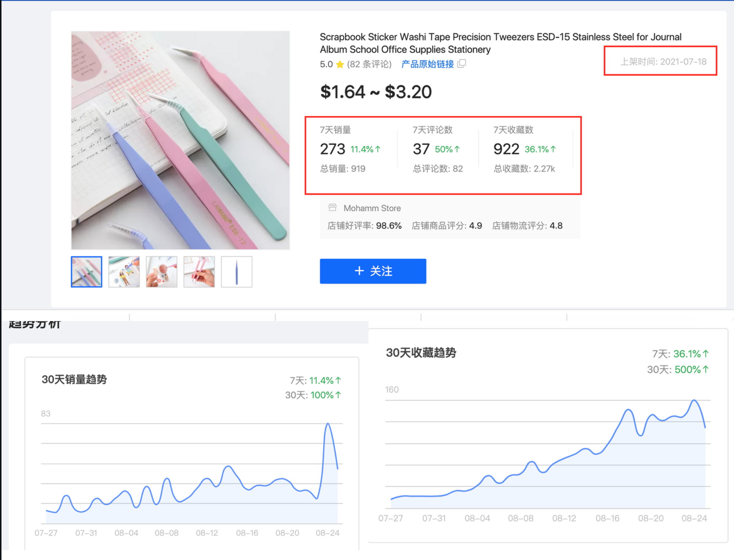
Task: Click the copy icon next to 产品原始链接
Action: pyautogui.click(x=462, y=64)
